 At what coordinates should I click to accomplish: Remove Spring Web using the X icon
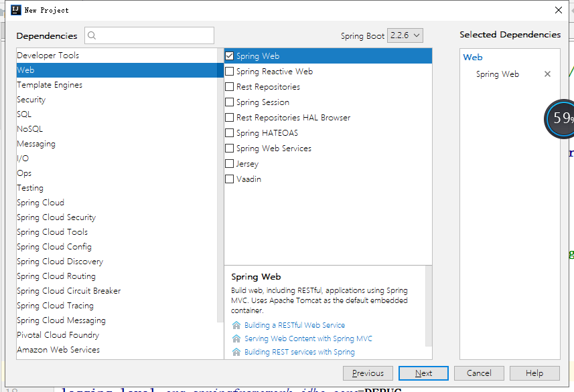(547, 74)
